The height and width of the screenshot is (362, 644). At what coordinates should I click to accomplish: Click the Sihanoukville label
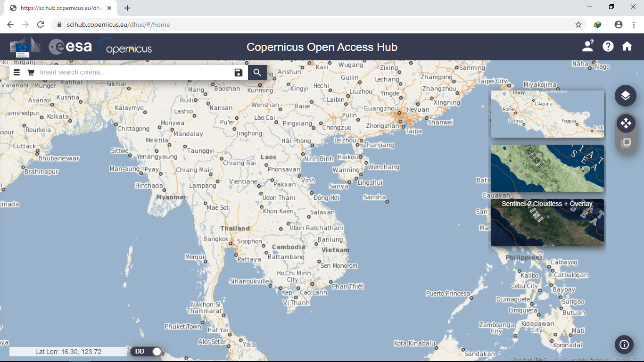point(249,281)
